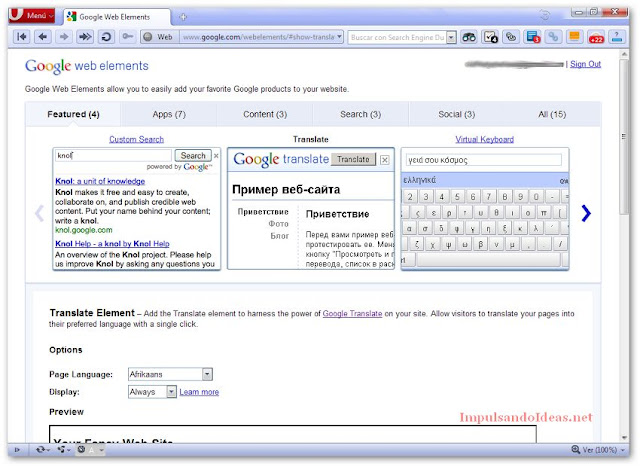Viewport: 640px width, 467px height.
Task: Expand the Page Language Afrikaans dropdown
Action: click(170, 374)
